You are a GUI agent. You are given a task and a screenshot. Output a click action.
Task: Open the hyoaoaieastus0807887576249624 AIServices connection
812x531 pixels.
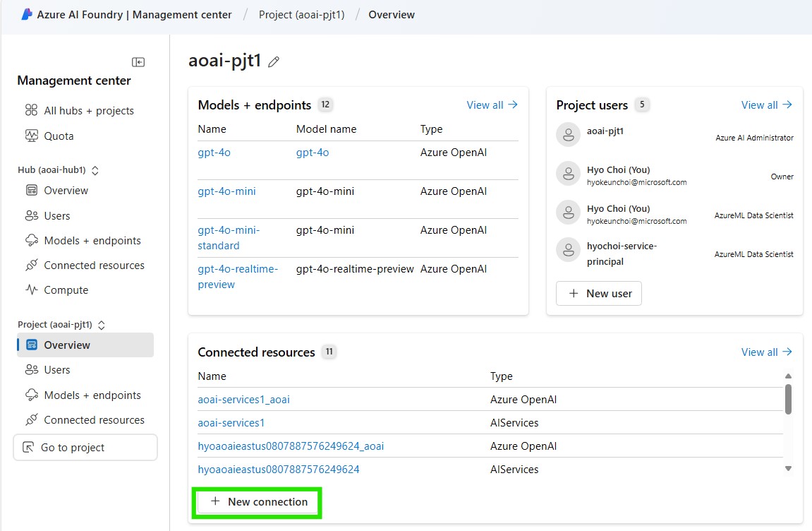(279, 470)
